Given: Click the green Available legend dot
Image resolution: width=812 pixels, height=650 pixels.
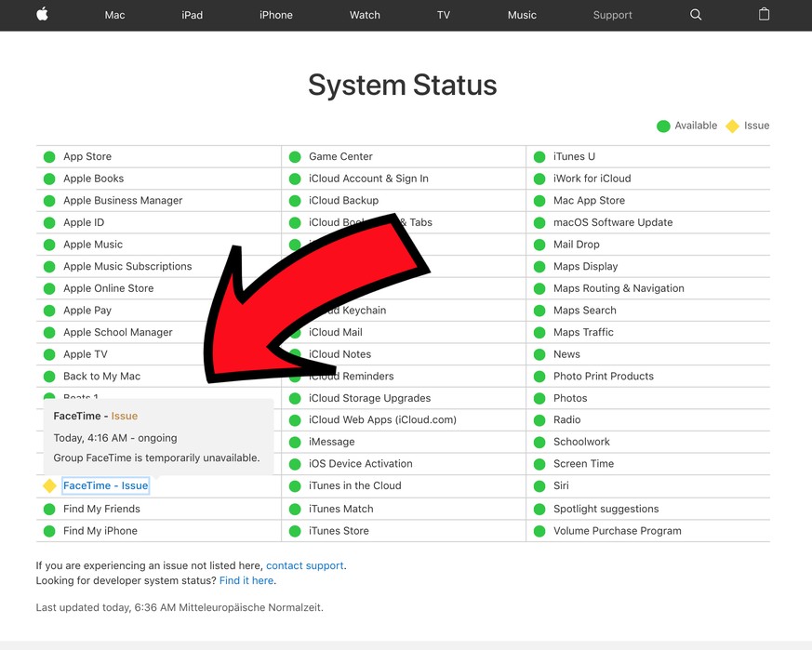Looking at the screenshot, I should click(663, 126).
